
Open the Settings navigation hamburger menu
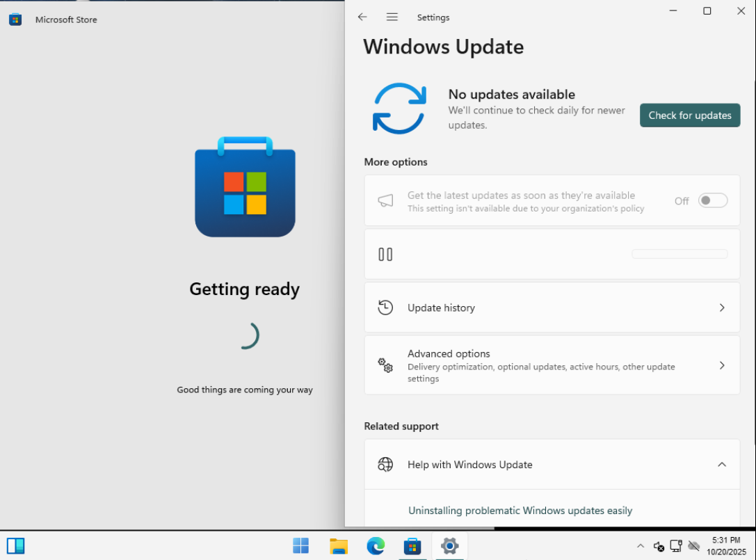[x=392, y=17]
